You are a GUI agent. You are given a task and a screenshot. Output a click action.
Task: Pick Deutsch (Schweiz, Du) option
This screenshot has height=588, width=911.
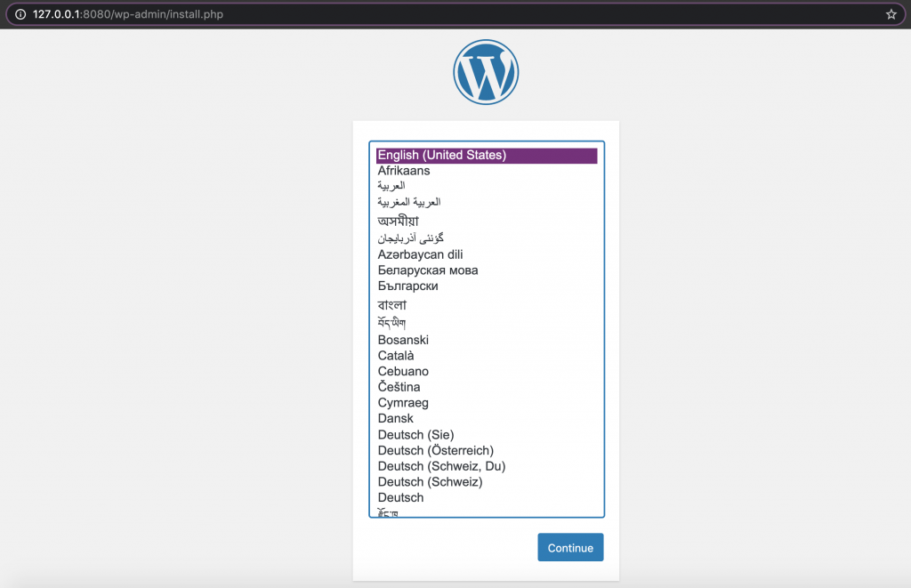441,466
